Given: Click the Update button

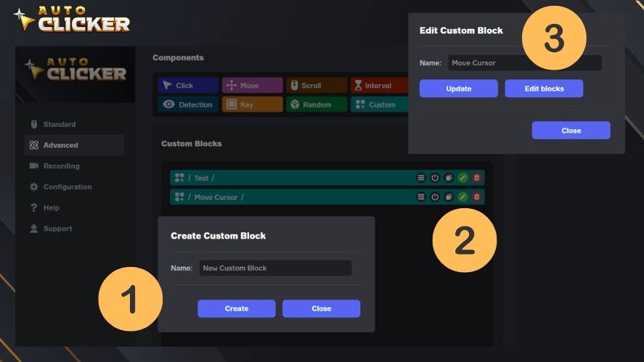Looking at the screenshot, I should pyautogui.click(x=459, y=89).
